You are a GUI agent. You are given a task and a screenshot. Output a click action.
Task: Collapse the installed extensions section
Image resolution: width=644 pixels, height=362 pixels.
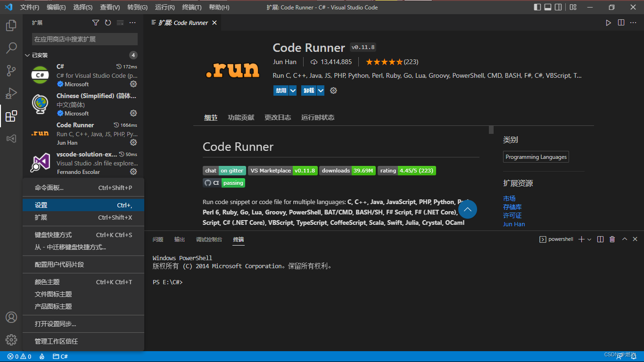27,55
